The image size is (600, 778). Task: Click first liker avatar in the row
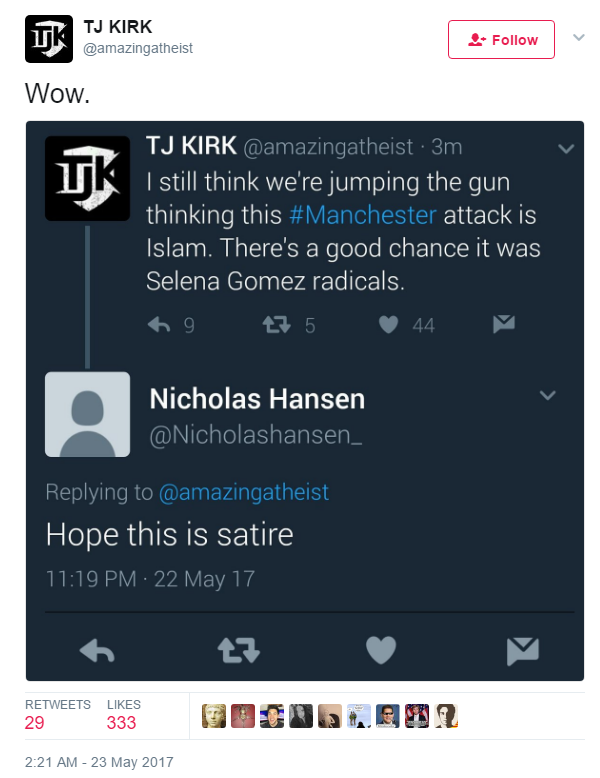tap(214, 715)
